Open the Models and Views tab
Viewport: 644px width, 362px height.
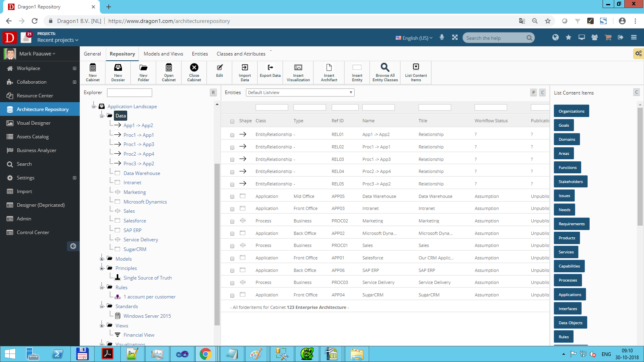click(163, 53)
